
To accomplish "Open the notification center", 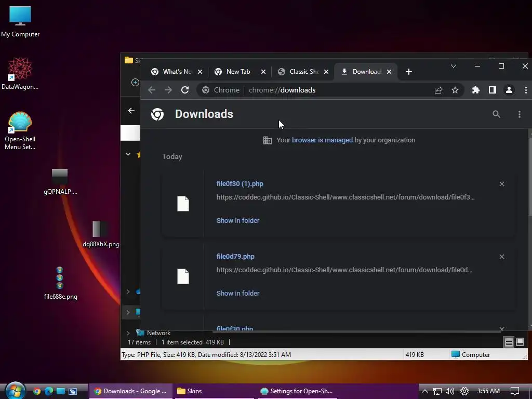I will (515, 391).
